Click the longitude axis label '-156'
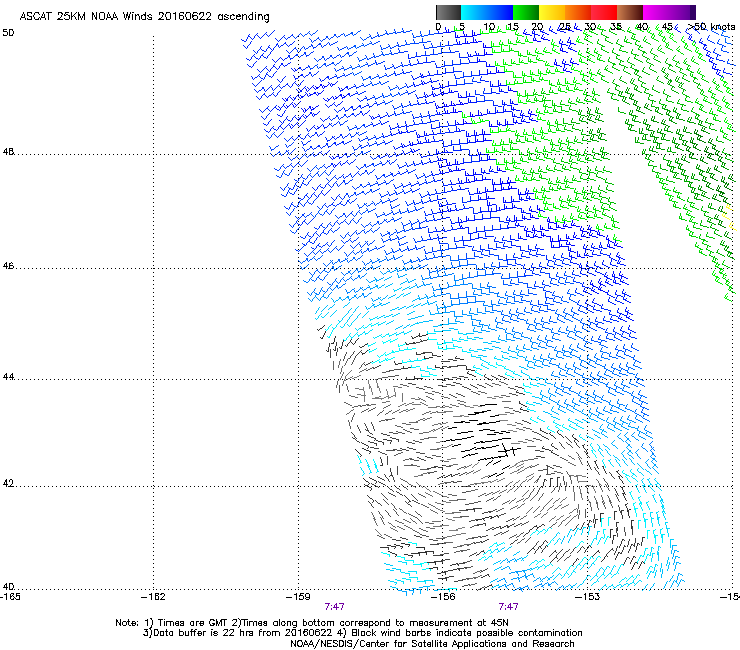This screenshot has width=740, height=650. (443, 597)
